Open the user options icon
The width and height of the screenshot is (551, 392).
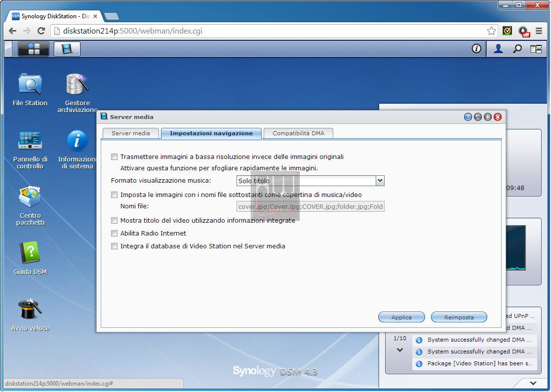(x=498, y=49)
